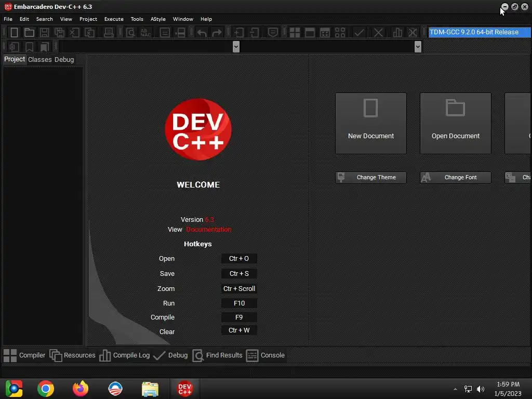Open the Window menu
The width and height of the screenshot is (532, 399).
(183, 19)
